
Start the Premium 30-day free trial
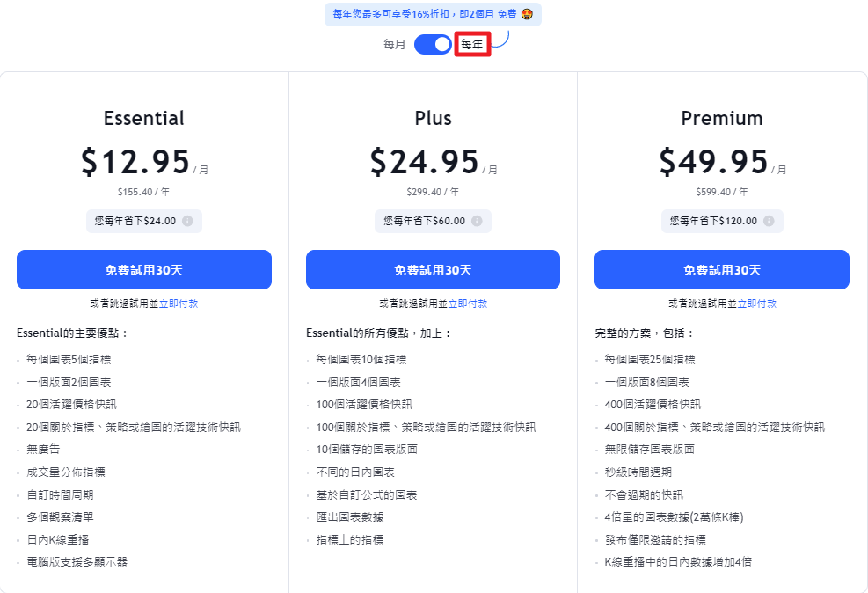pyautogui.click(x=722, y=269)
